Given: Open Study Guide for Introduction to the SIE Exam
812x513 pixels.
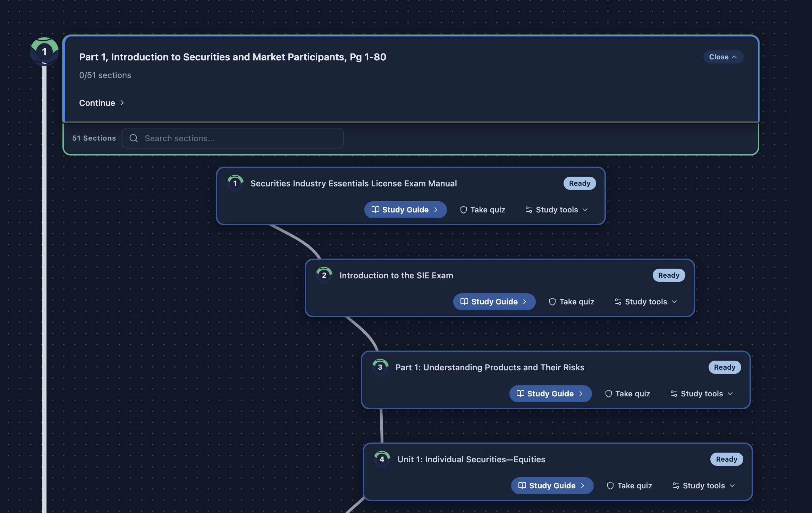Looking at the screenshot, I should [494, 302].
